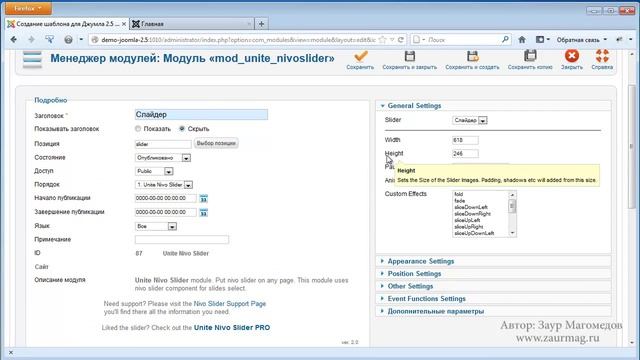Click the Позиция input field
Viewport: 640px width, 360px height.
click(x=163, y=144)
